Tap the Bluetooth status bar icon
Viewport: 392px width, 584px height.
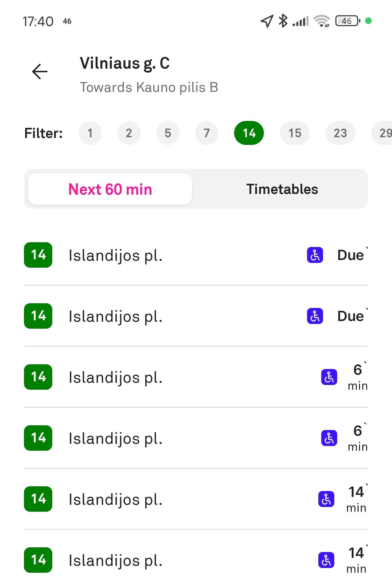tap(283, 21)
